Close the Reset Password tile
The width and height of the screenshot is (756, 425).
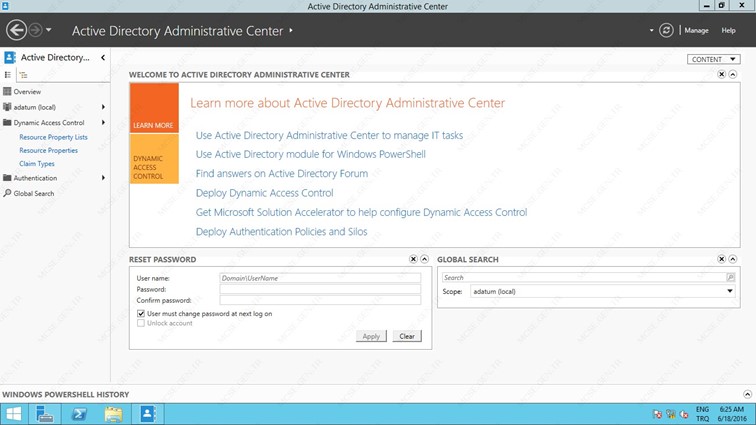pos(413,259)
